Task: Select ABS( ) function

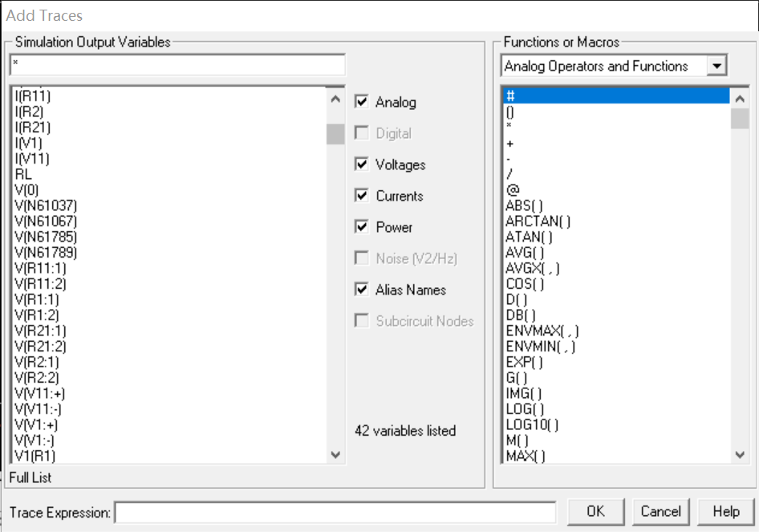Action: click(524, 205)
